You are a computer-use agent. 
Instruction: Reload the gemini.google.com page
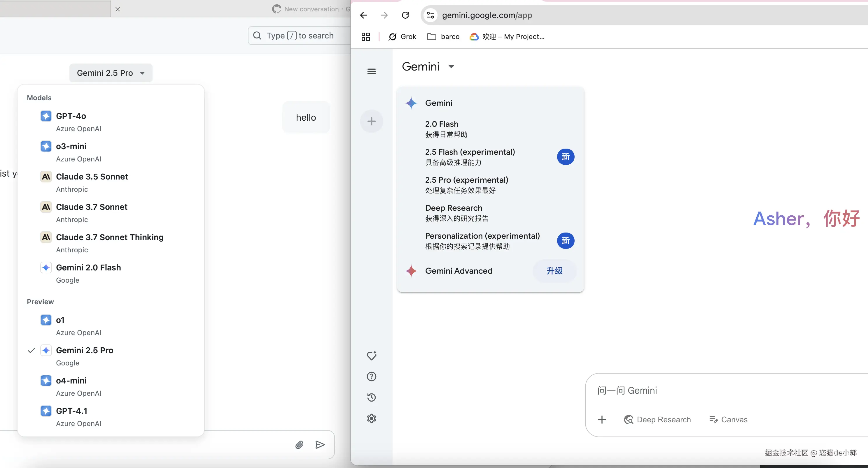(x=405, y=15)
